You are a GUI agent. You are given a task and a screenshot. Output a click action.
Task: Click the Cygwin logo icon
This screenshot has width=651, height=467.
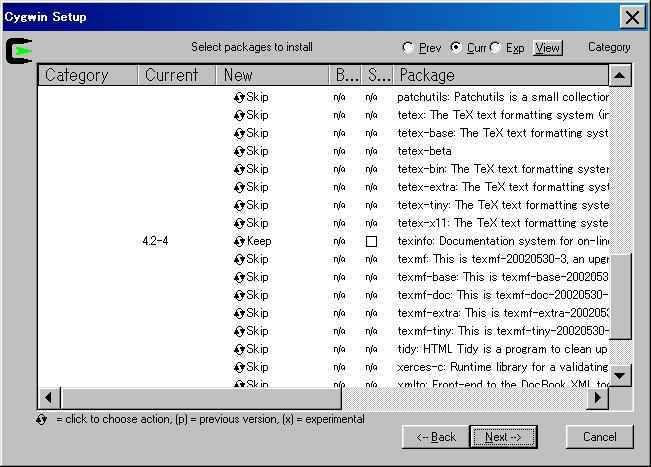tap(19, 51)
